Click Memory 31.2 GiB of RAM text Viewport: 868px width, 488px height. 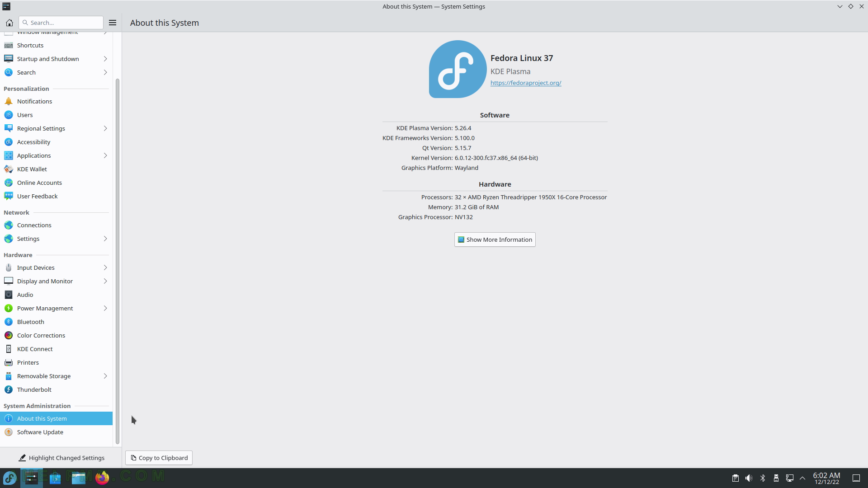pyautogui.click(x=477, y=207)
